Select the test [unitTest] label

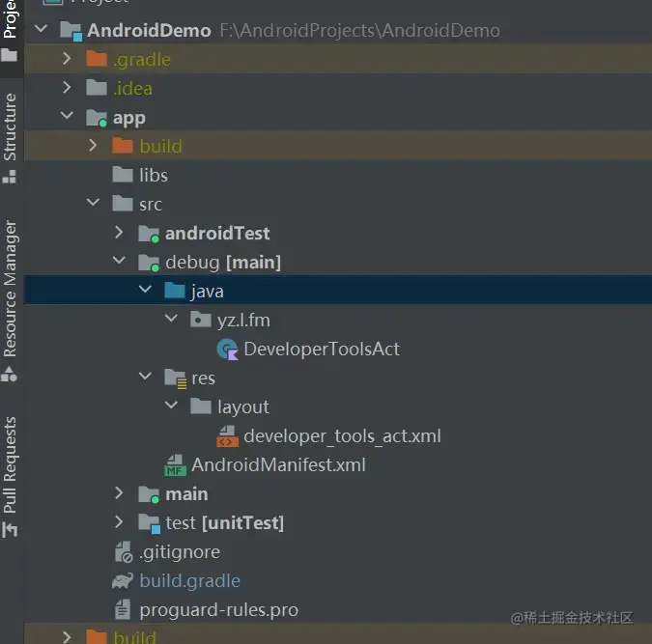pos(224,523)
